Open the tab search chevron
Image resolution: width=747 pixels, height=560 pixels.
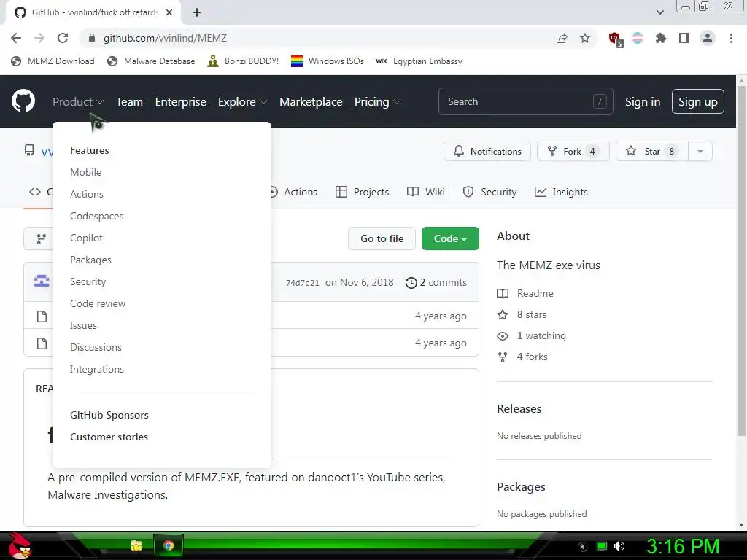[x=660, y=12]
